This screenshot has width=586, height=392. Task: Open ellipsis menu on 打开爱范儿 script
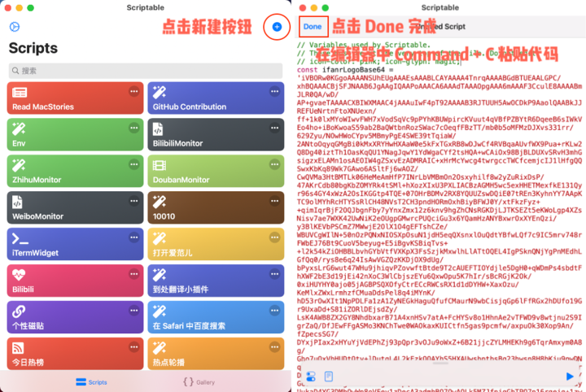point(275,237)
